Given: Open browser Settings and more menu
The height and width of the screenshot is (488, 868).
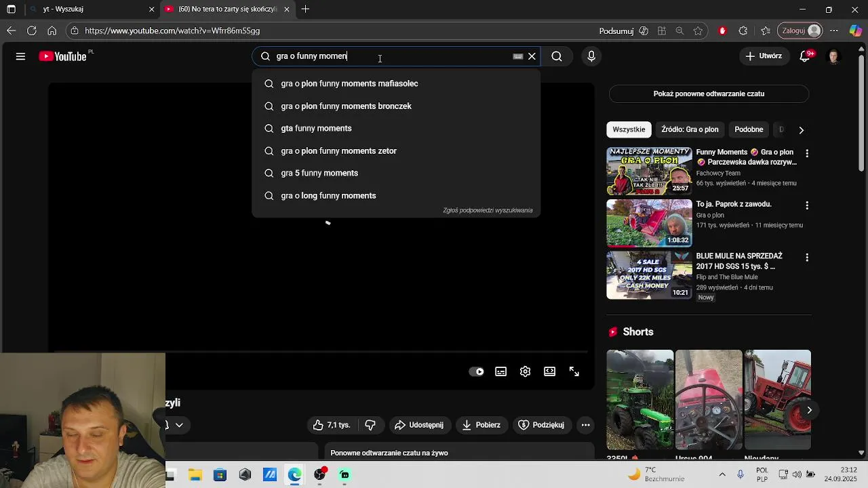Looking at the screenshot, I should pos(835,30).
